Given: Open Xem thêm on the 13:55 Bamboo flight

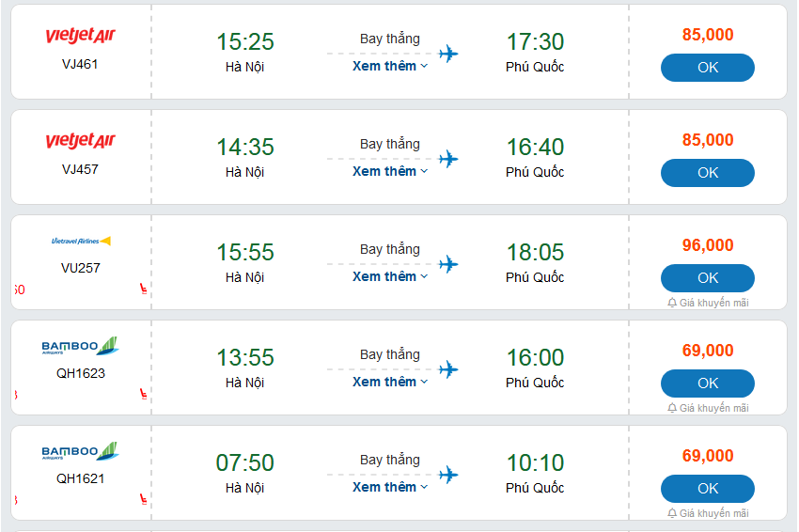Looking at the screenshot, I should click(x=390, y=383).
